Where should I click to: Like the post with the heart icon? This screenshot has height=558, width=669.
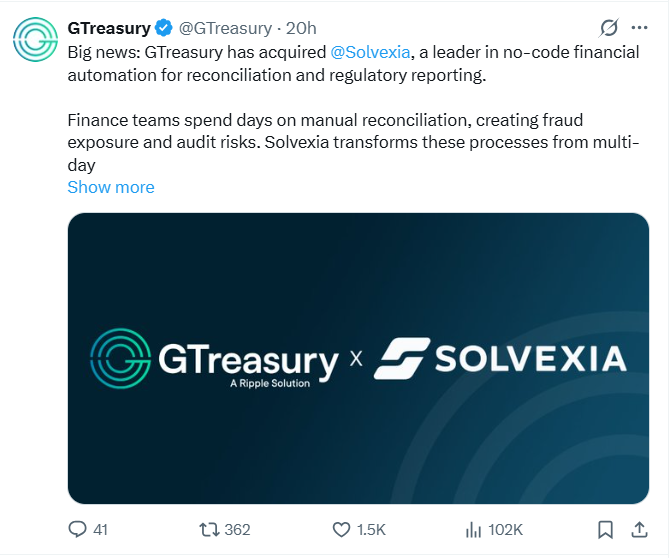pyautogui.click(x=341, y=529)
